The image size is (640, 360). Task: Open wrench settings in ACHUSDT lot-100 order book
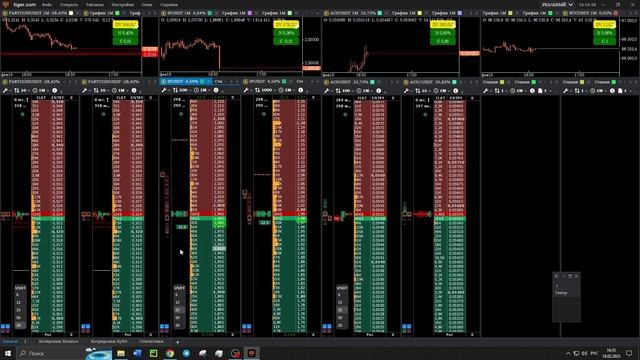click(x=327, y=90)
